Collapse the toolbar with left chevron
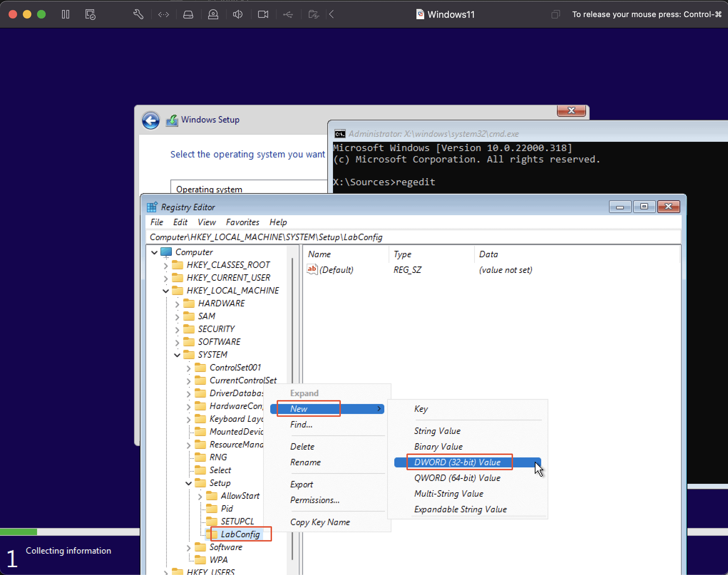Screen dimensions: 728x575 [x=332, y=14]
